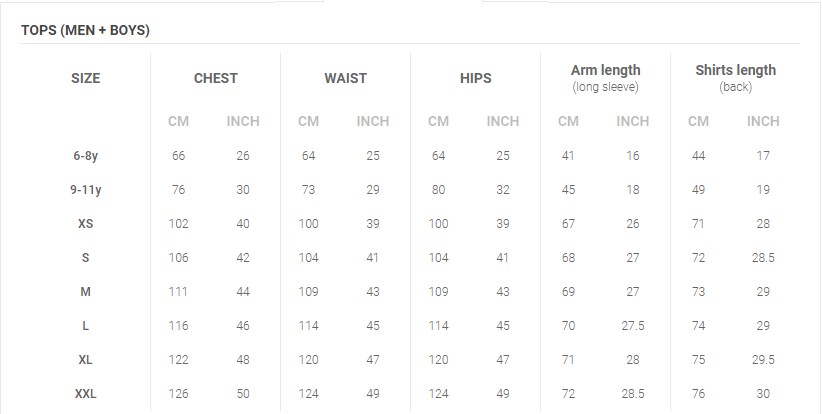Click the HIPS column header
Viewport: 822px width, 414px height.
(476, 78)
